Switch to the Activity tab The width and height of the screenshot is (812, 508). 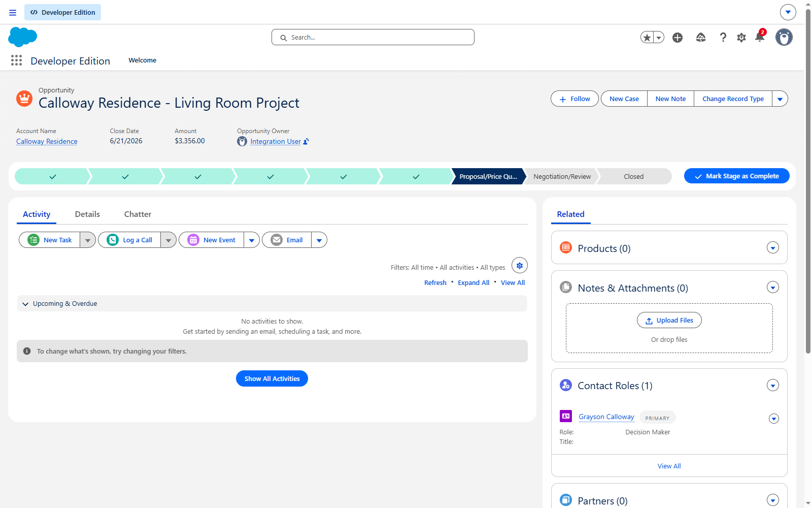(x=37, y=214)
